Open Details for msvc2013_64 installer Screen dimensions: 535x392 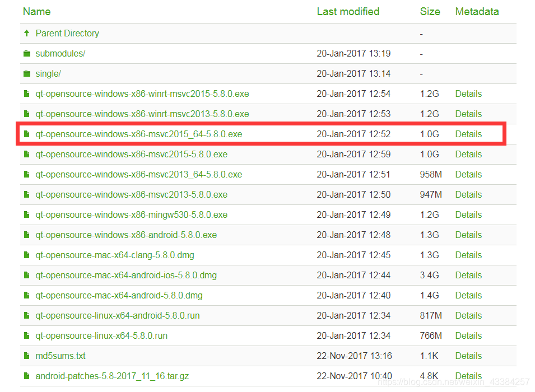pos(468,174)
